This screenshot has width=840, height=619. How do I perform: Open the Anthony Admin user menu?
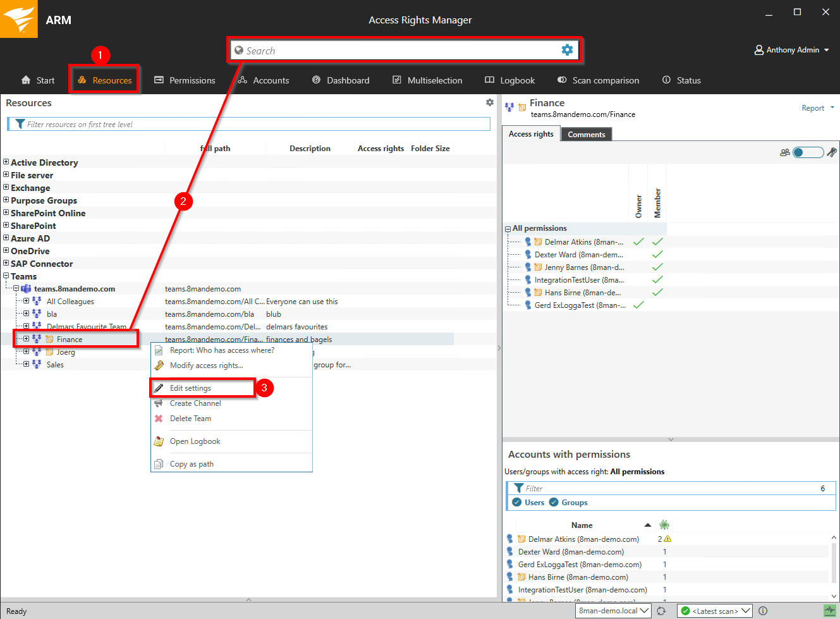[792, 50]
